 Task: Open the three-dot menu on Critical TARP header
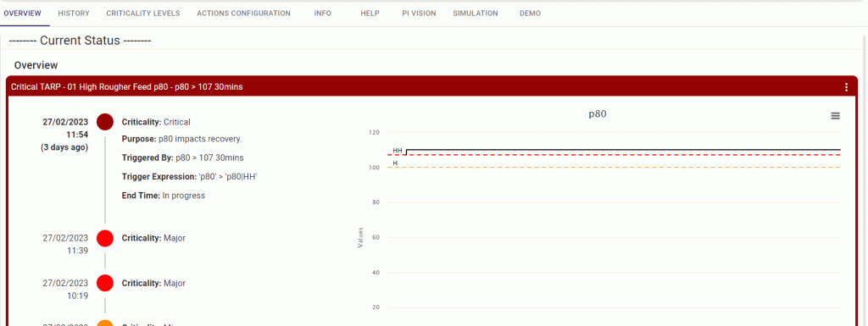[846, 87]
